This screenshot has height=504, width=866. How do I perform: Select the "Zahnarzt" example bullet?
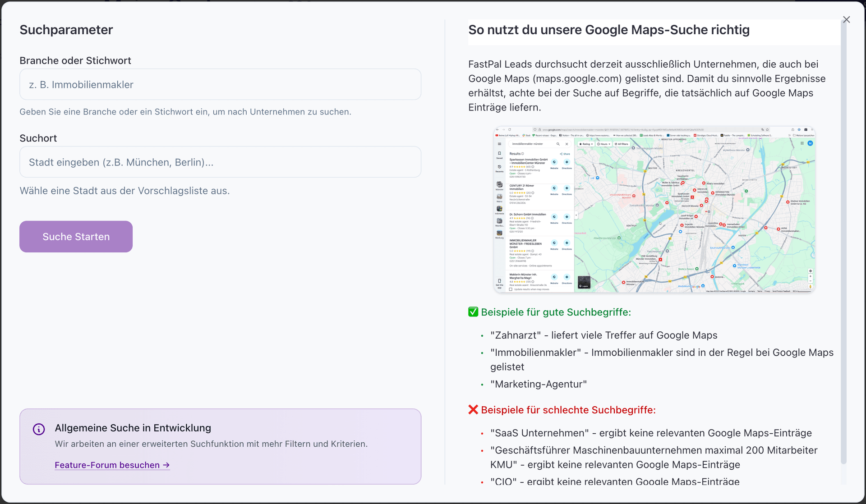[603, 335]
